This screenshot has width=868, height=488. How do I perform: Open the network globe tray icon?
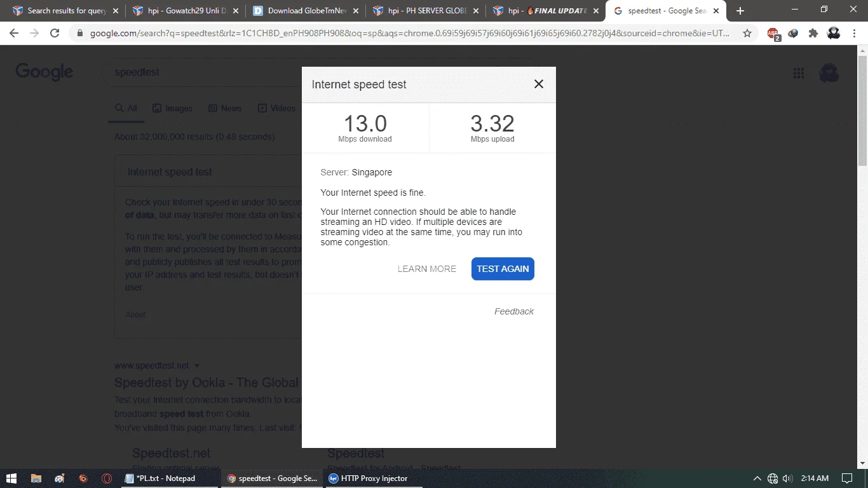click(x=773, y=478)
